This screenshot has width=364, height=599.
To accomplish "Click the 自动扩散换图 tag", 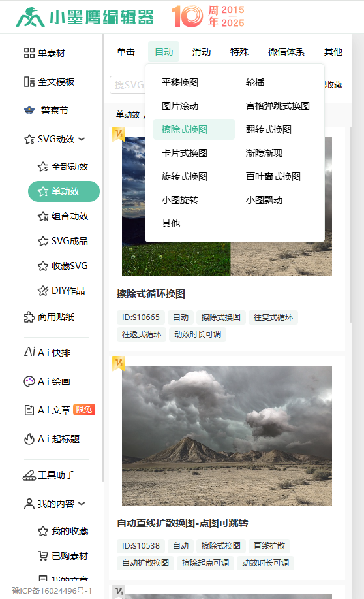I will (x=145, y=563).
